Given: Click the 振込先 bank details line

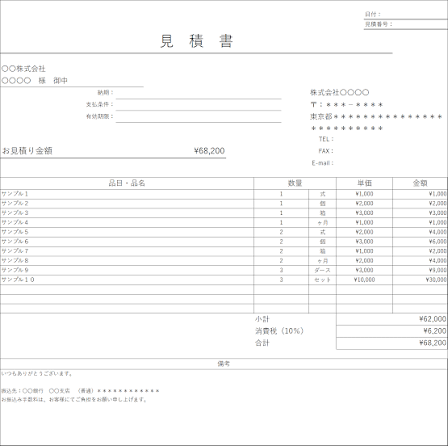Looking at the screenshot, I should pyautogui.click(x=80, y=391).
